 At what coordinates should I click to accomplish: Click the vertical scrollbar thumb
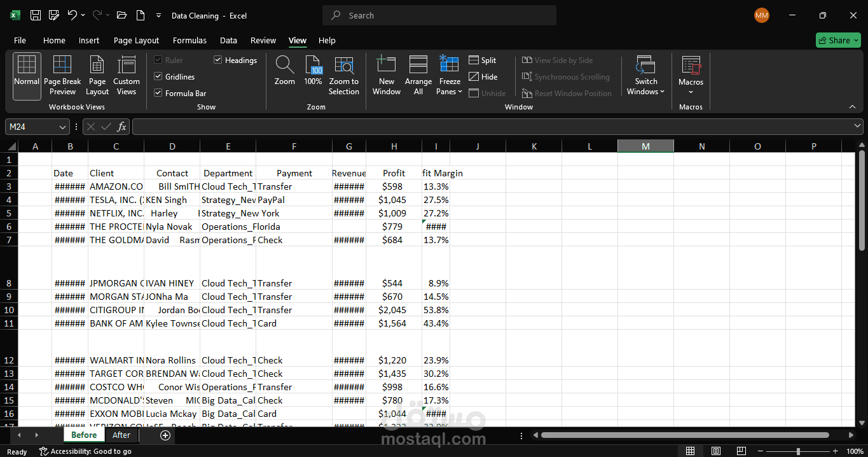pos(862,200)
